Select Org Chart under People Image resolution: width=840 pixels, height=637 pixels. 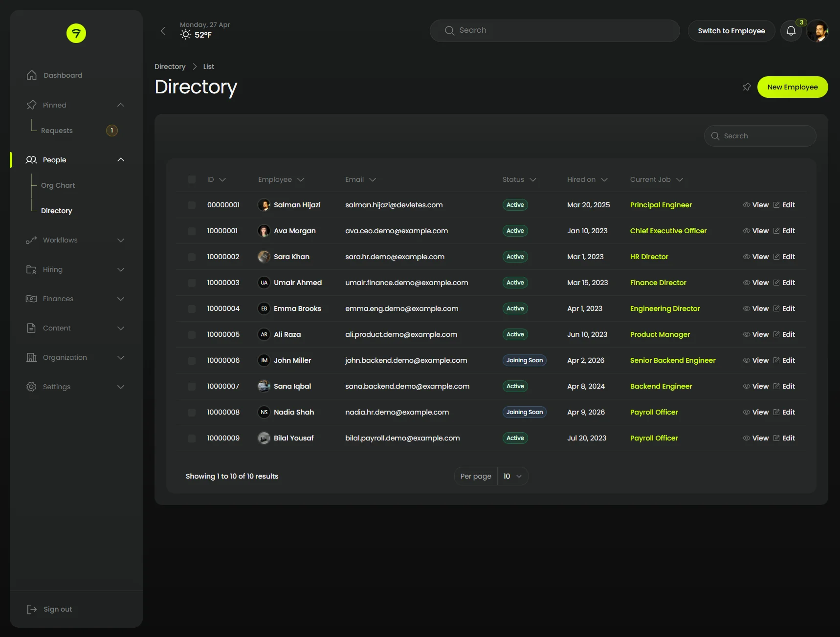(58, 185)
